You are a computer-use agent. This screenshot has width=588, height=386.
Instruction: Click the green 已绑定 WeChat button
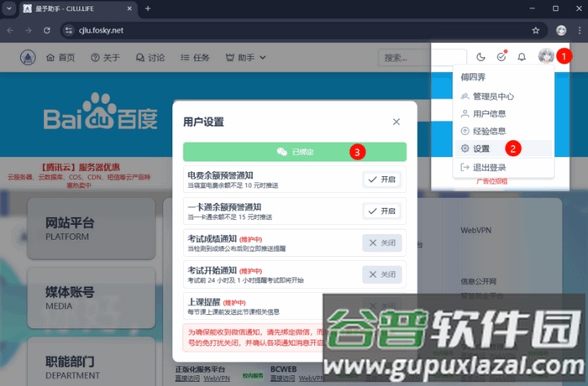[295, 152]
